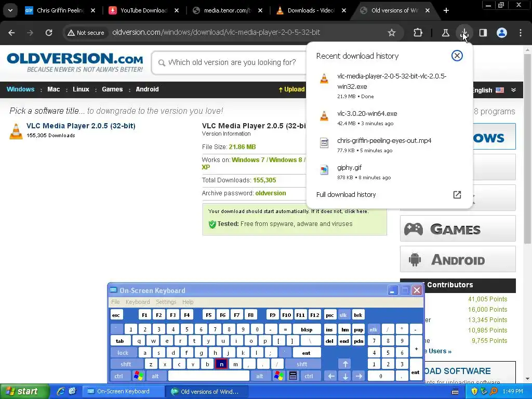Image resolution: width=532 pixels, height=399 pixels.
Task: Toggle the lock (caps) key
Action: 123,353
